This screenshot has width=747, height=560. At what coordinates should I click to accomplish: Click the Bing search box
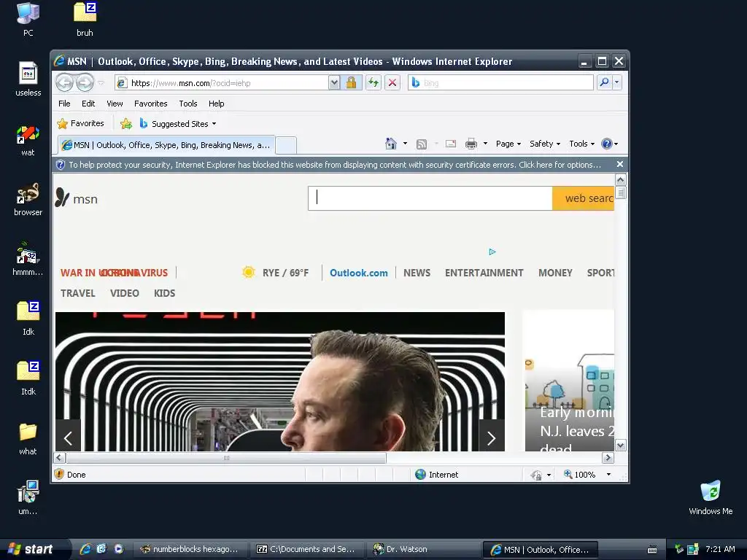[x=500, y=83]
